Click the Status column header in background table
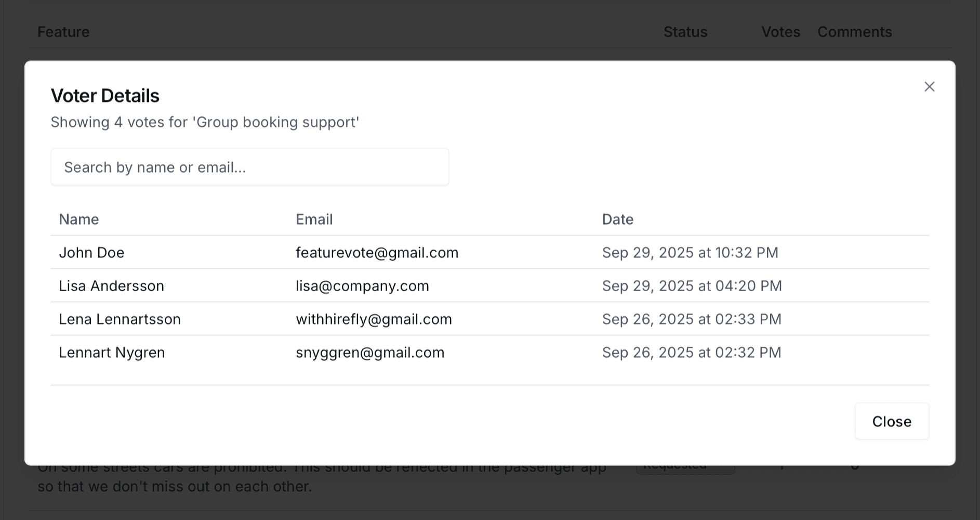The width and height of the screenshot is (980, 520). [685, 32]
